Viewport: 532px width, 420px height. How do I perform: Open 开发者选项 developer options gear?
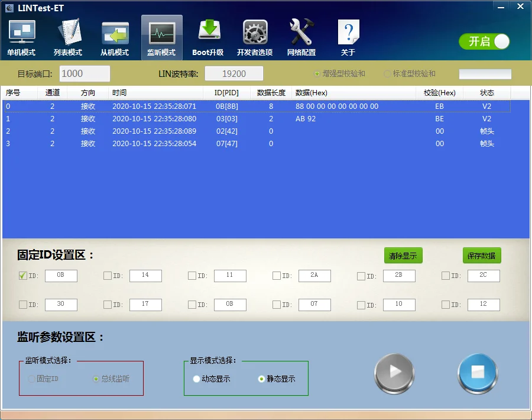click(255, 37)
